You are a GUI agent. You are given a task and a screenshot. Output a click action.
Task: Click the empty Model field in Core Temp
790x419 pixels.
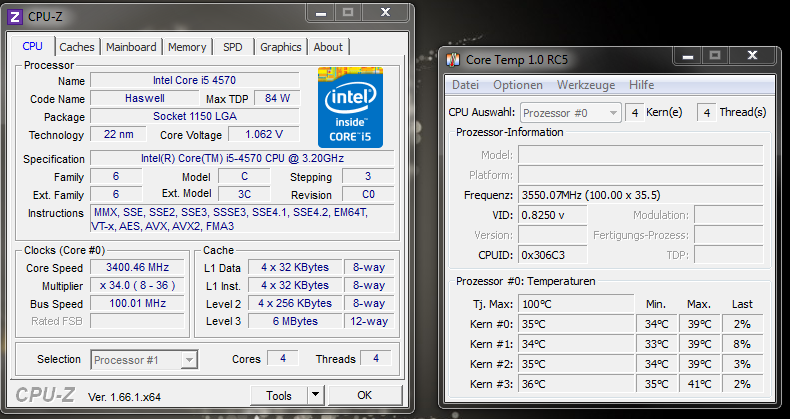click(640, 155)
